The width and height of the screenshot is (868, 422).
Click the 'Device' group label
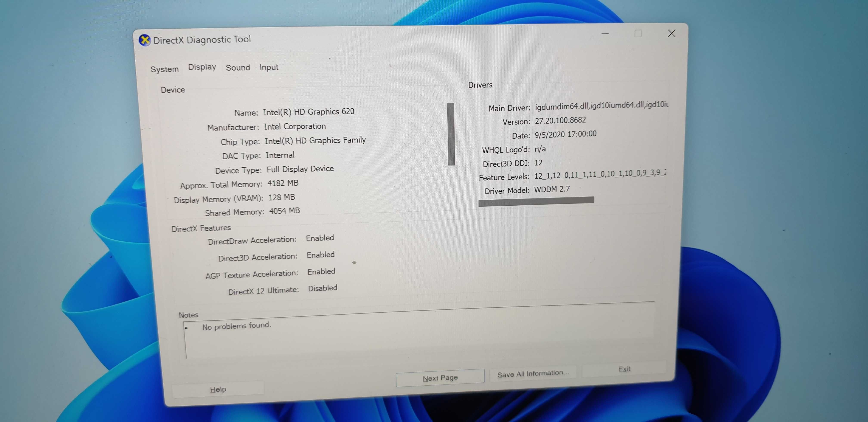(x=172, y=90)
